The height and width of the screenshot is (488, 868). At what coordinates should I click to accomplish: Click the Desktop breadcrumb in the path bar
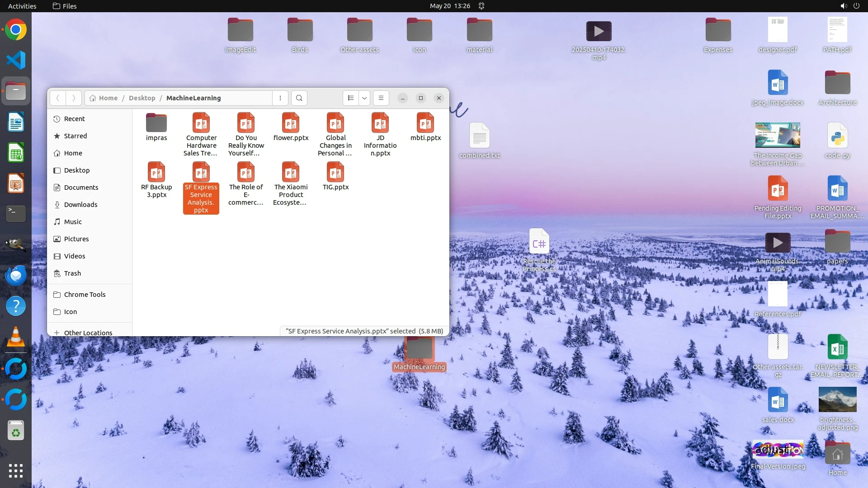[x=142, y=98]
